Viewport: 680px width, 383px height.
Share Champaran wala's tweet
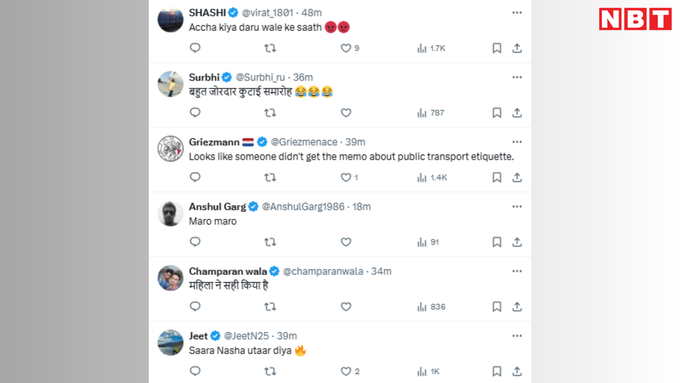[x=517, y=307]
